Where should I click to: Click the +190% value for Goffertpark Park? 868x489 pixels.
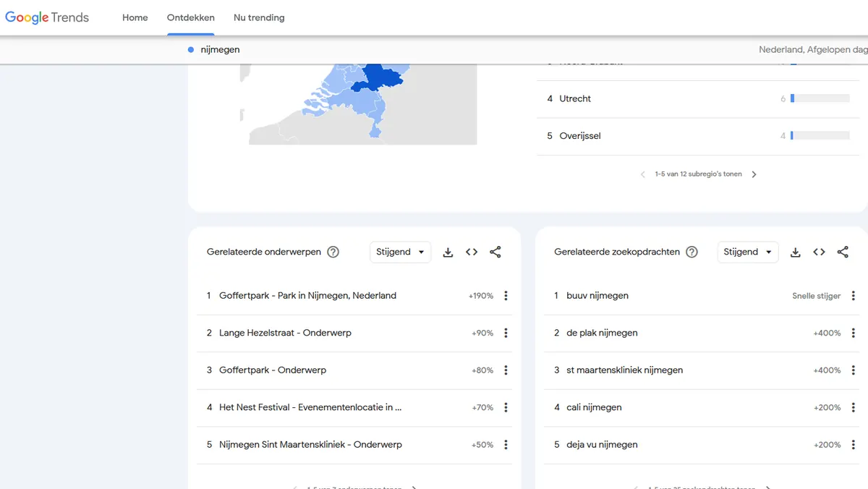[481, 296]
